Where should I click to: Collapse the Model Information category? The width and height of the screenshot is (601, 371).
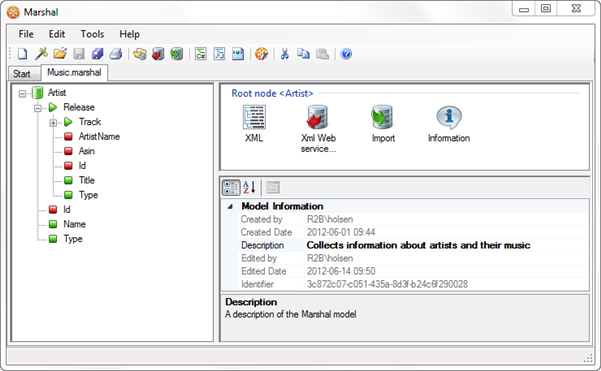[x=230, y=207]
